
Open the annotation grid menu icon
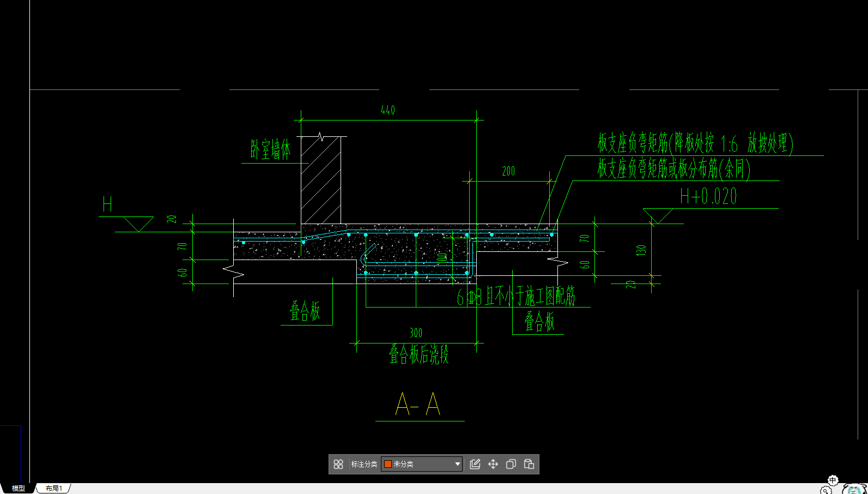coord(338,464)
